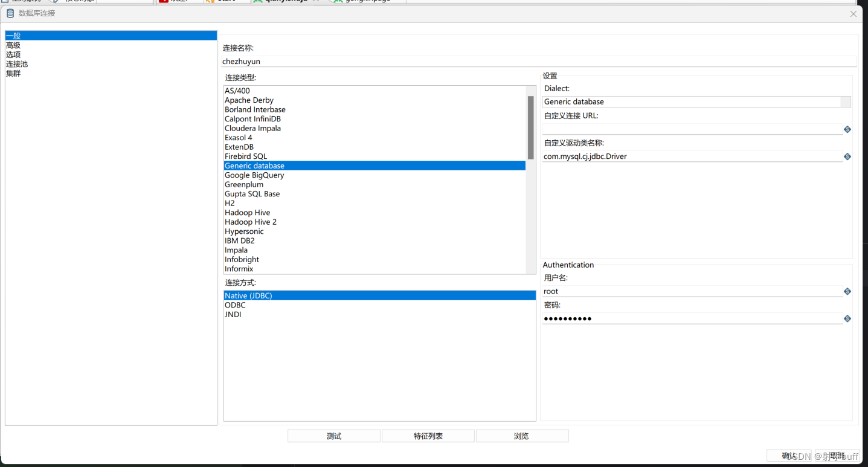Click connection type list scrollbar thumb
The image size is (868, 467).
pos(531,127)
